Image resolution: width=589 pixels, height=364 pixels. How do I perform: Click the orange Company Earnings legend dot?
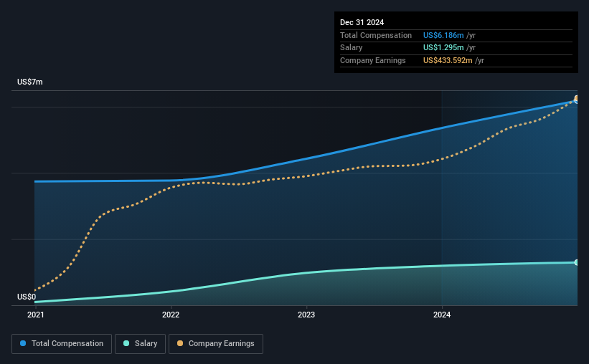(x=180, y=343)
